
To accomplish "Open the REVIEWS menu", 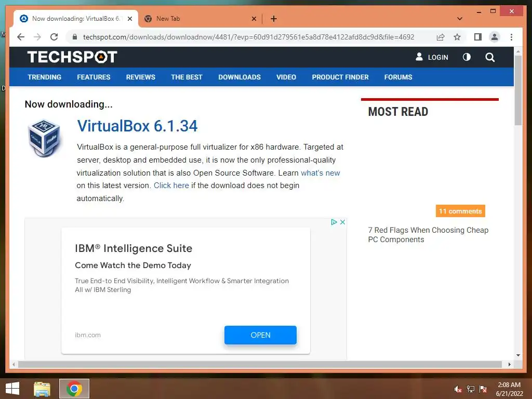I will click(140, 77).
